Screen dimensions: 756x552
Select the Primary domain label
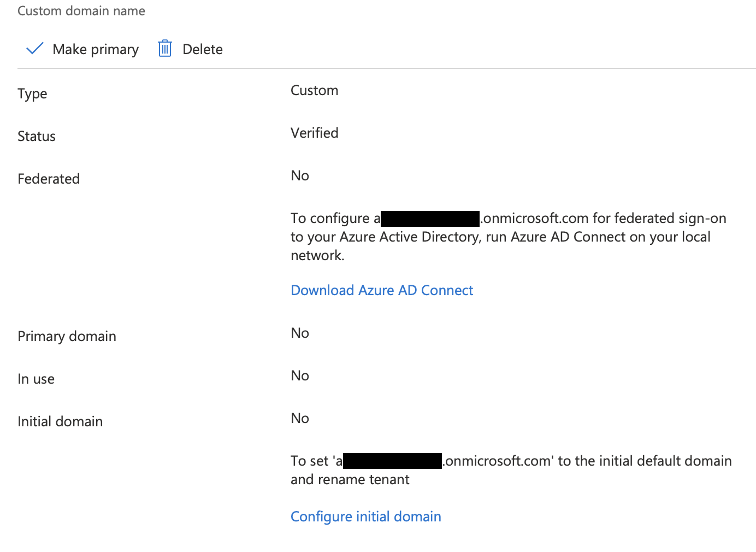click(x=67, y=336)
